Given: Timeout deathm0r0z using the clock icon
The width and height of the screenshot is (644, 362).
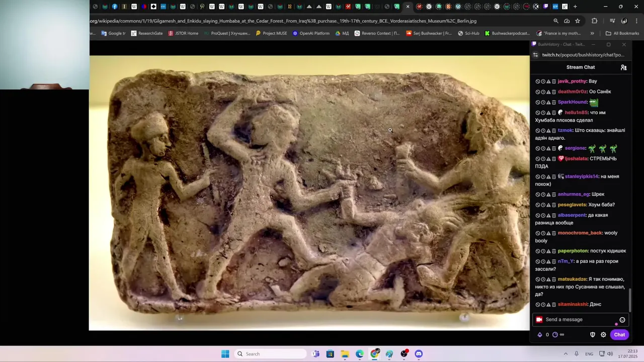Looking at the screenshot, I should coord(543,92).
